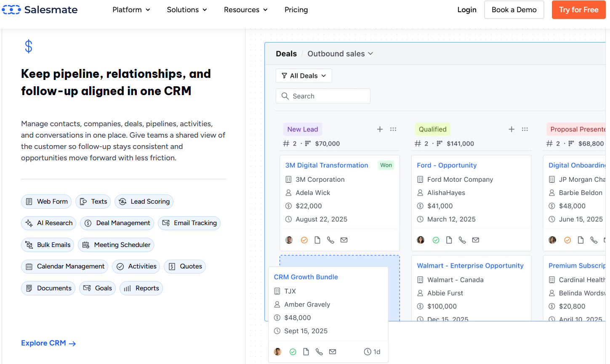610x364 pixels.
Task: Select the Qualified stage label
Action: 432,129
